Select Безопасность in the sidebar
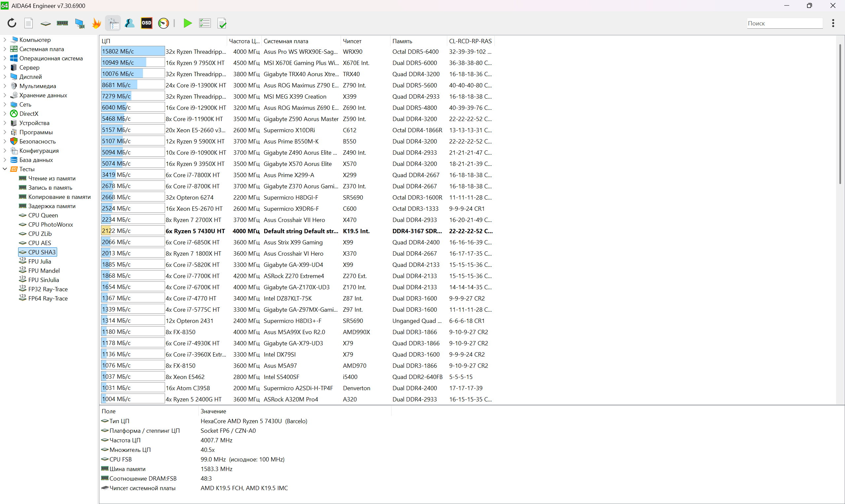Screen dimensions: 845x504 point(37,141)
